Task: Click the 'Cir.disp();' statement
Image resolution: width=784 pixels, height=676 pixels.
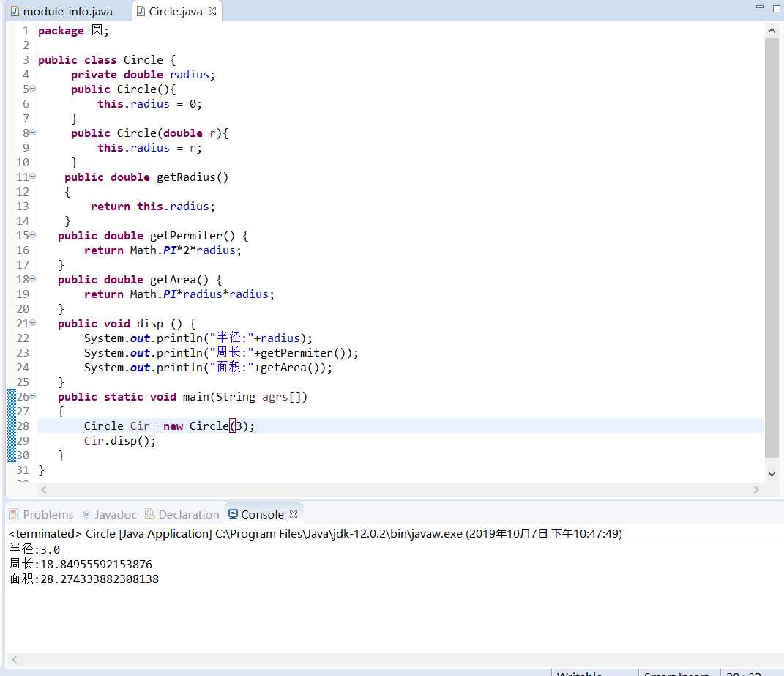Action: point(120,441)
